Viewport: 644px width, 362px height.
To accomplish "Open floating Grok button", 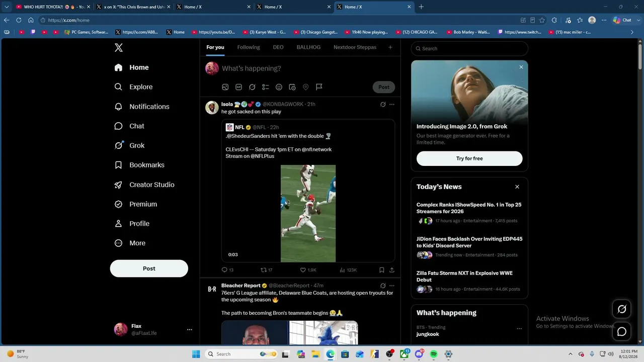I will (622, 309).
